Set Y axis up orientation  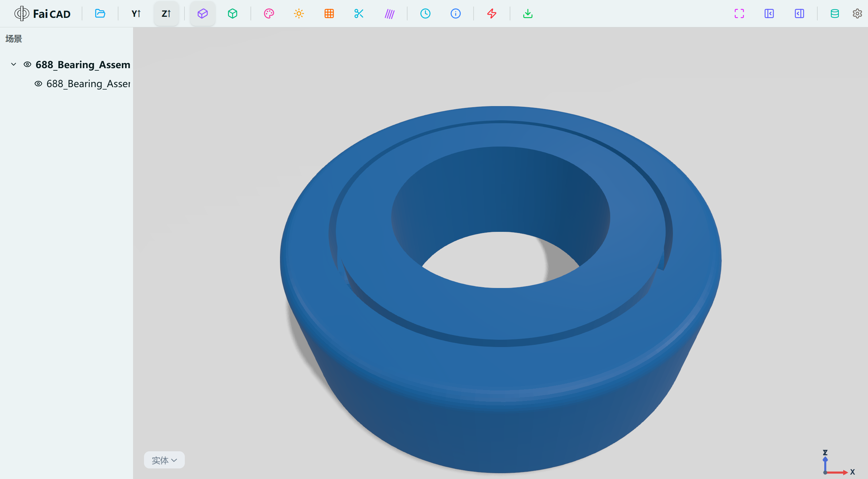tap(136, 13)
